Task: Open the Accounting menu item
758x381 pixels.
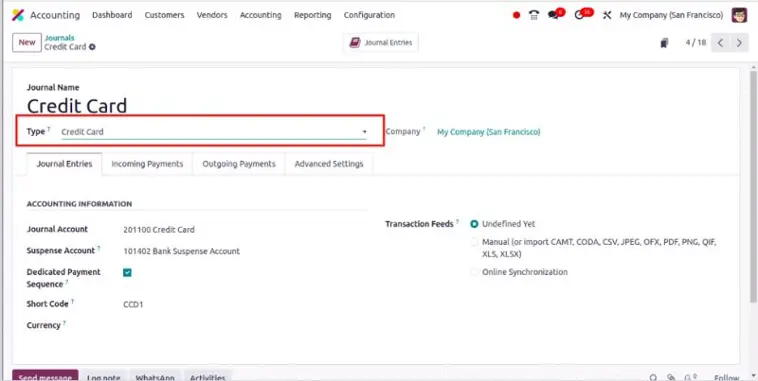Action: [261, 15]
